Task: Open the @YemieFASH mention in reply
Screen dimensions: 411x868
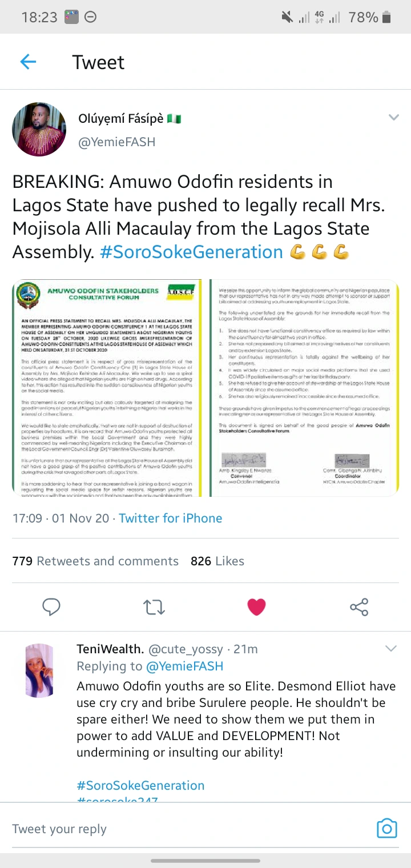Action: [184, 666]
